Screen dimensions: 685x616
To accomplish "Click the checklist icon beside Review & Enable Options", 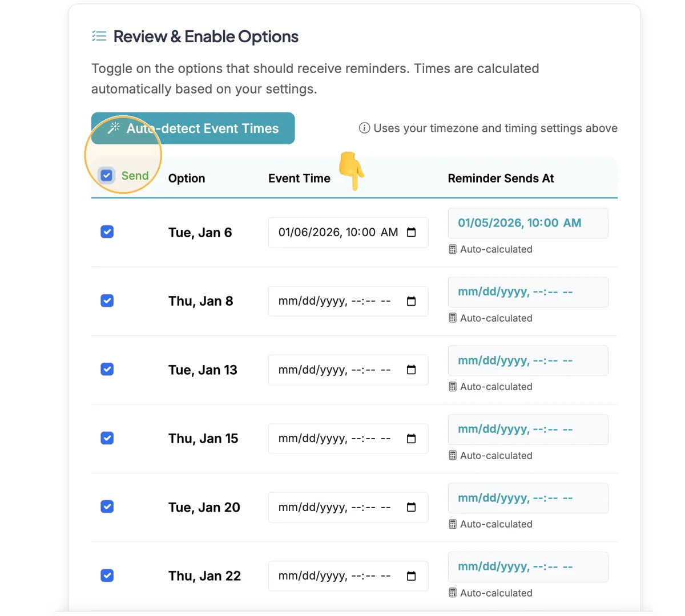I will click(99, 37).
